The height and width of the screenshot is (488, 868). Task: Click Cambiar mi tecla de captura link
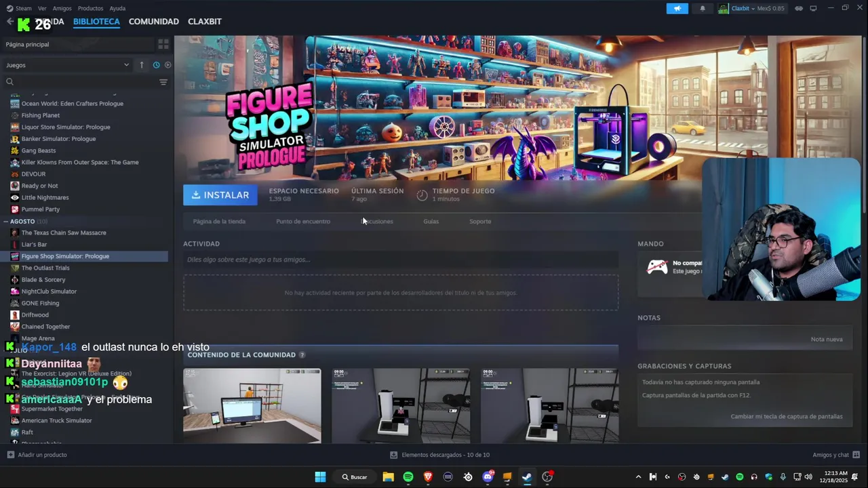pyautogui.click(x=787, y=417)
